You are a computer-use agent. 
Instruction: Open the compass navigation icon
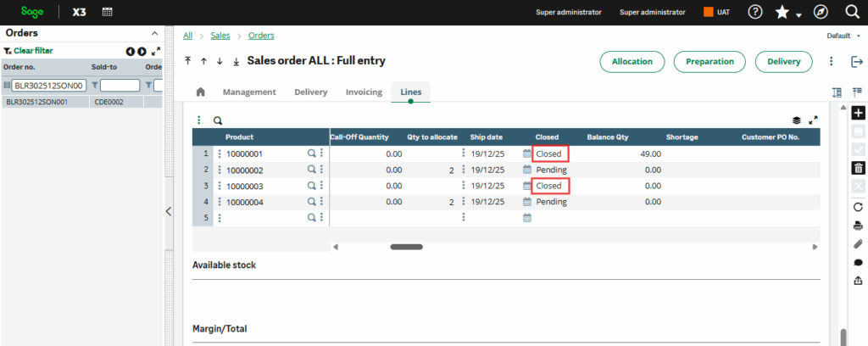(x=821, y=12)
